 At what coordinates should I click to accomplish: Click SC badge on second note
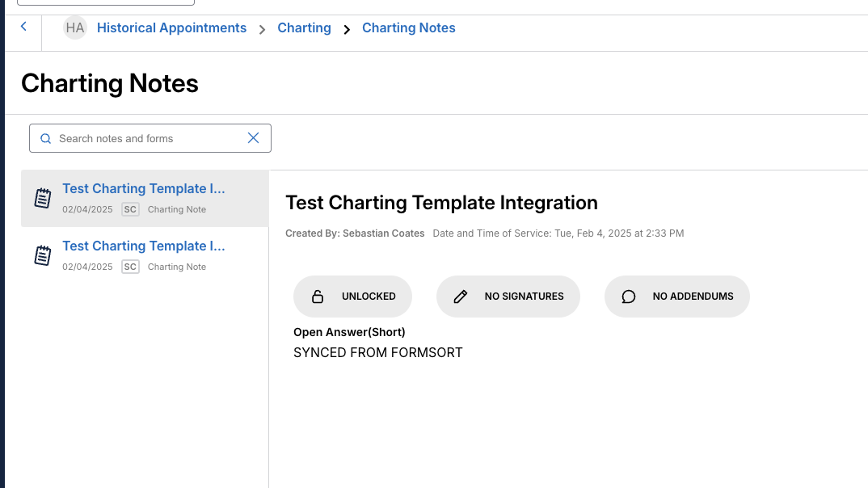tap(130, 267)
